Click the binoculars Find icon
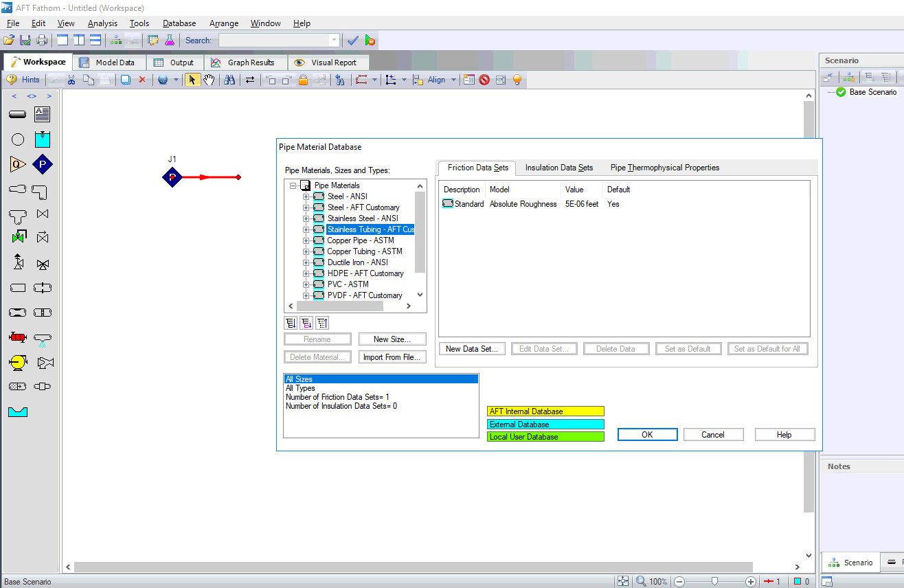904x588 pixels. pyautogui.click(x=229, y=80)
